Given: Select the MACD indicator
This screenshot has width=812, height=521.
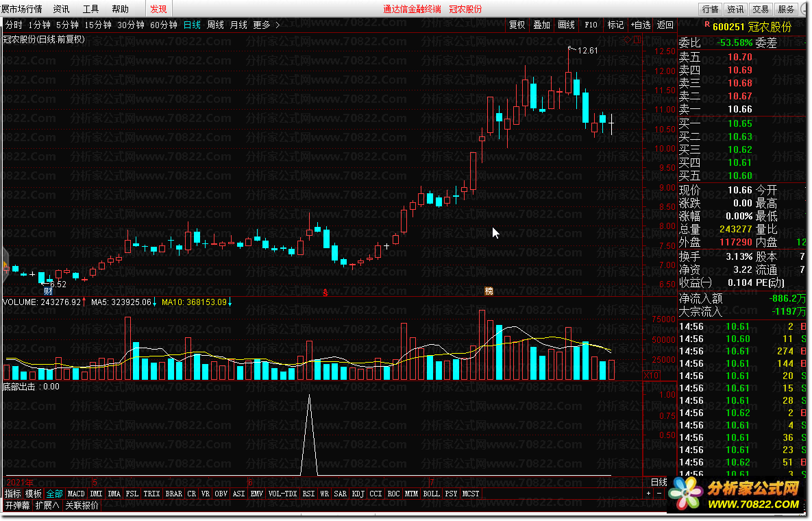Looking at the screenshot, I should 76,494.
